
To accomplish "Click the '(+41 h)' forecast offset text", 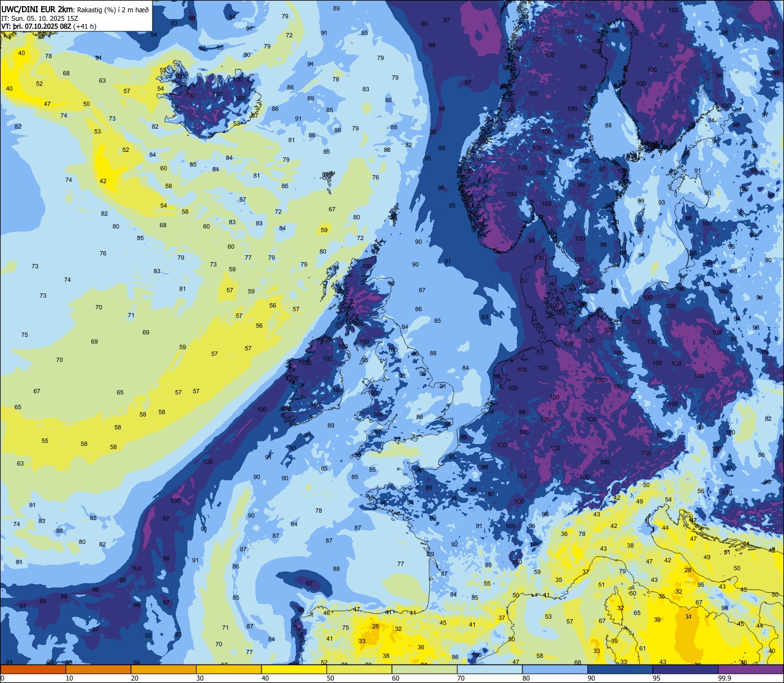I will (x=85, y=26).
